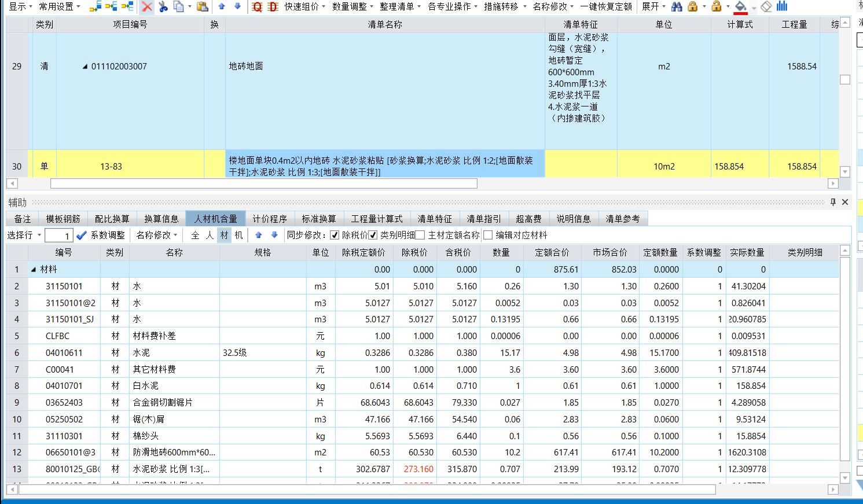Click the open padlock unlock icon
Viewport: 863px width, 504px height.
coord(717,6)
